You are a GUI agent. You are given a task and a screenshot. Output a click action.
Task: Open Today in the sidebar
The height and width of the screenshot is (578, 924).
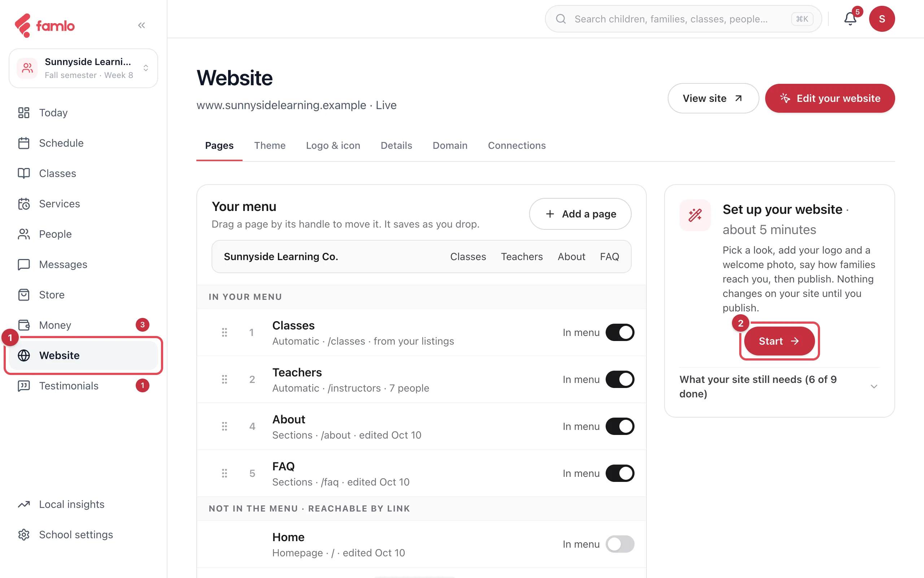(x=83, y=113)
